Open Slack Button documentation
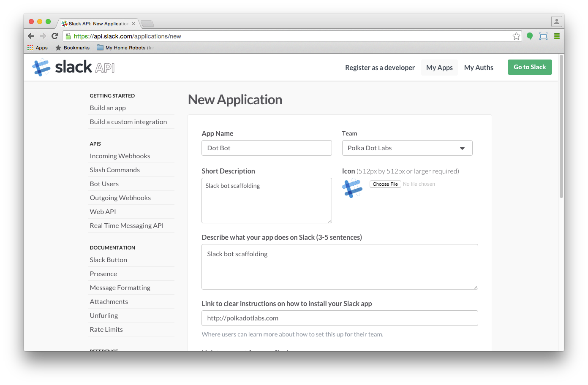588x385 pixels. click(x=109, y=260)
